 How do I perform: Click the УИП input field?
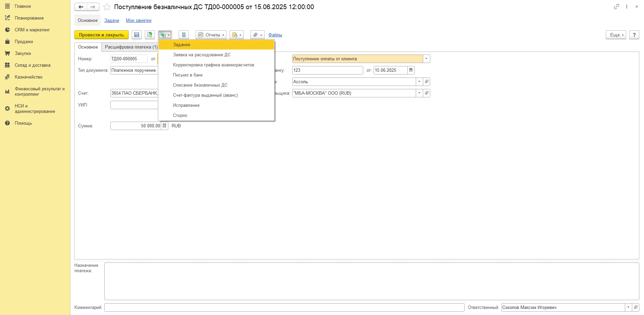[134, 105]
